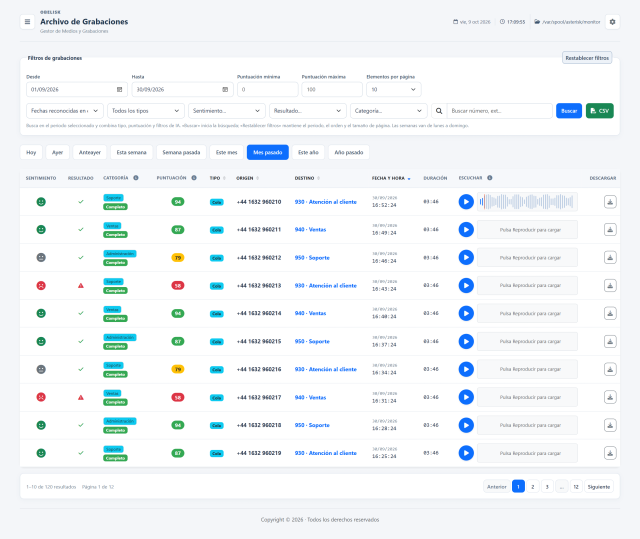Select the Este año period tab
This screenshot has width=640, height=539.
[308, 152]
